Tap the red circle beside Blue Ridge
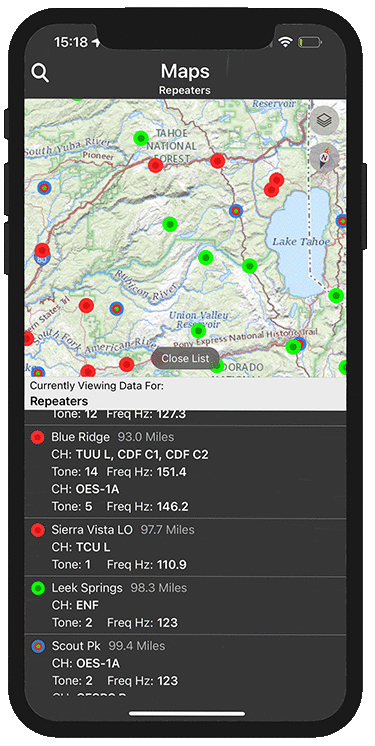 [38, 437]
